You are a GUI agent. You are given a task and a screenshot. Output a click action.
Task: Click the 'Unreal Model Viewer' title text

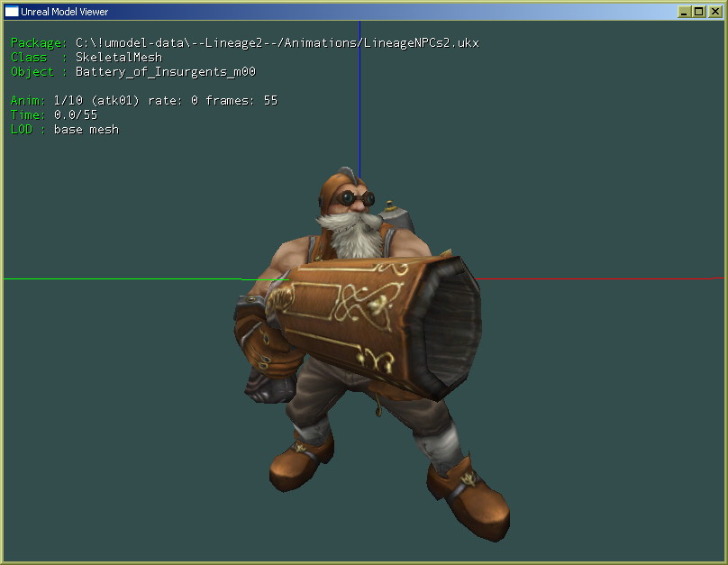point(64,12)
